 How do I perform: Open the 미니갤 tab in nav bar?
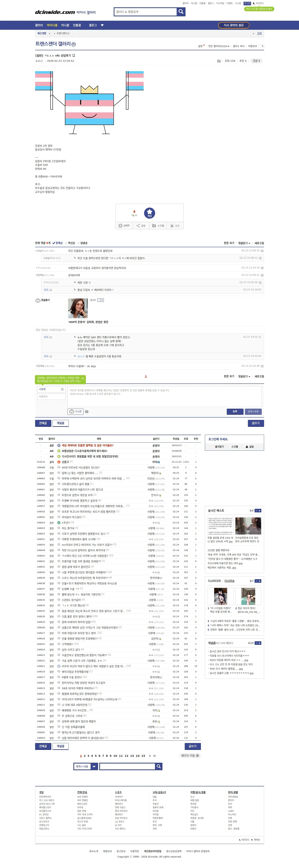[65, 25]
